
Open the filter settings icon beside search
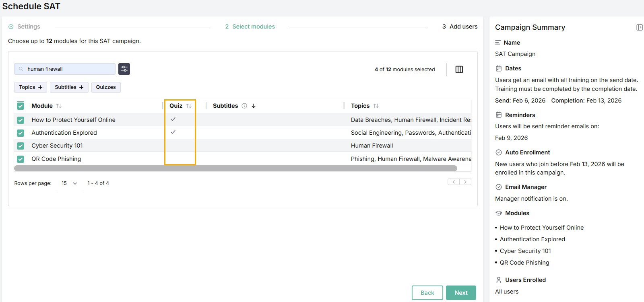click(124, 69)
